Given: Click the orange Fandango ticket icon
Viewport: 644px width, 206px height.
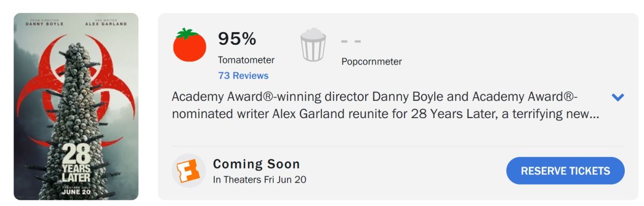Looking at the screenshot, I should (x=189, y=171).
